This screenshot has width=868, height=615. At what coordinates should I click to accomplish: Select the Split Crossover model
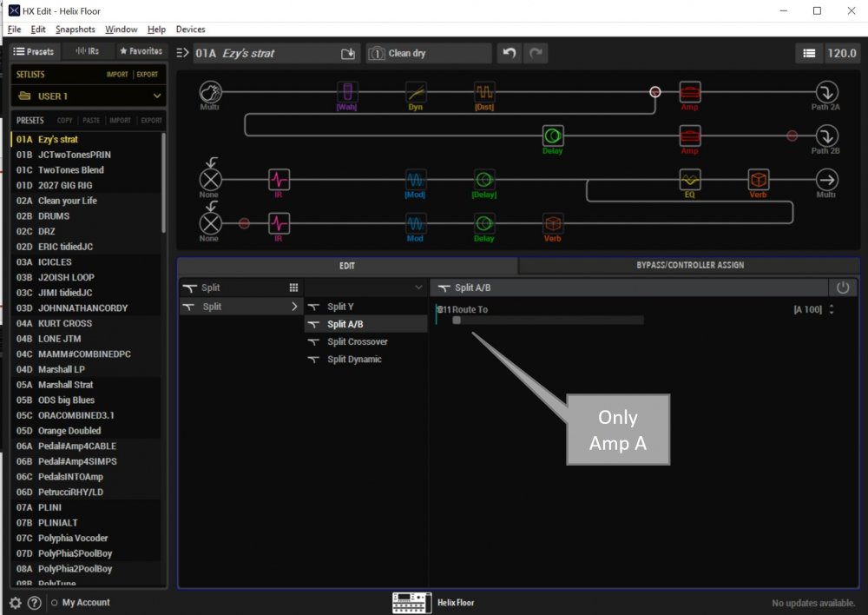(x=357, y=341)
